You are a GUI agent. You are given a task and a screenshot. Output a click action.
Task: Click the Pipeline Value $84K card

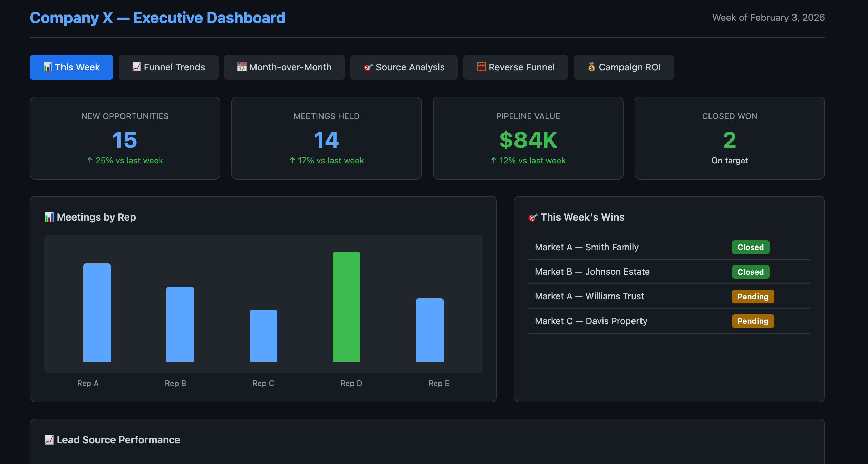point(528,138)
